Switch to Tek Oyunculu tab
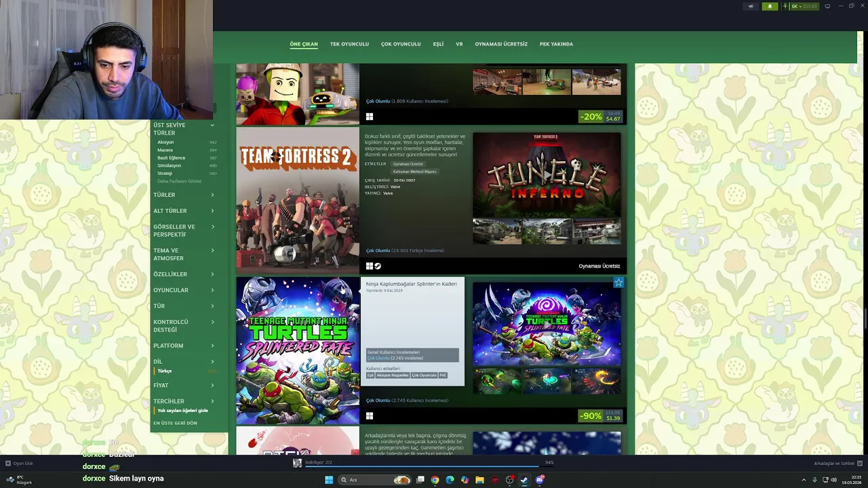 [349, 44]
